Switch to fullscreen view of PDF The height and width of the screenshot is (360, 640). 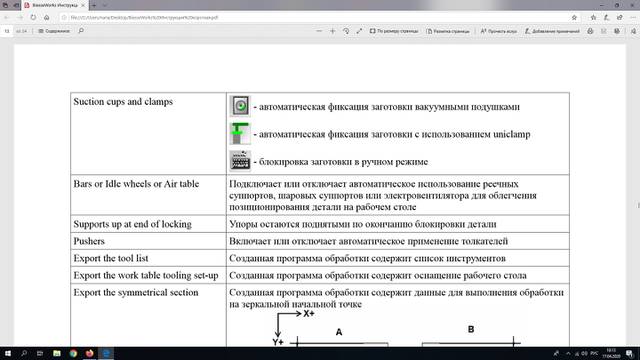coord(359,31)
